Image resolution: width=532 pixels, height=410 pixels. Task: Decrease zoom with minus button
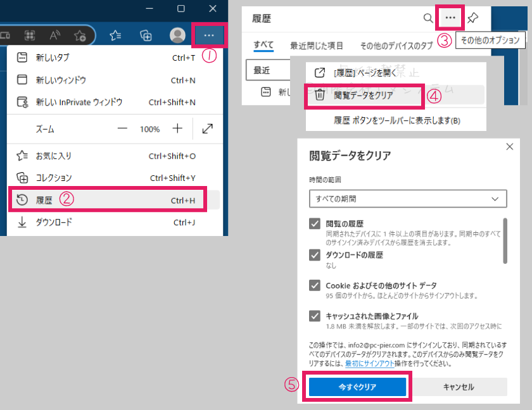[x=122, y=129]
